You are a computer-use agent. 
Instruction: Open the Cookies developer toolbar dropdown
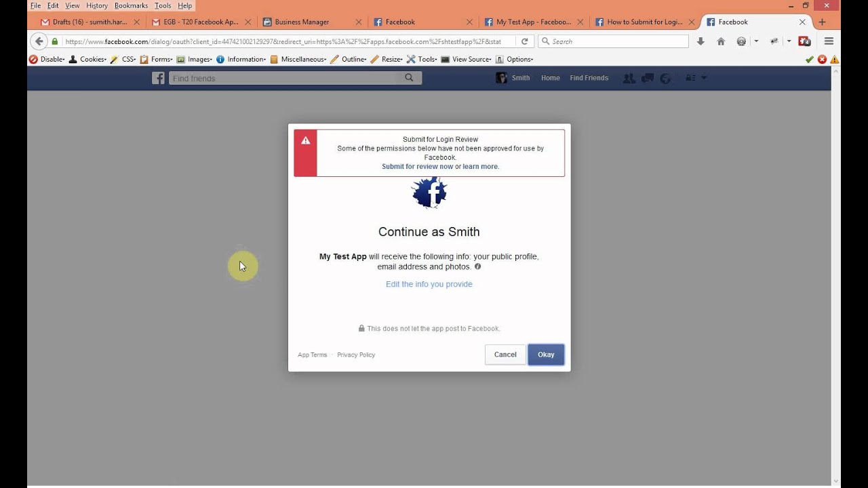click(87, 59)
